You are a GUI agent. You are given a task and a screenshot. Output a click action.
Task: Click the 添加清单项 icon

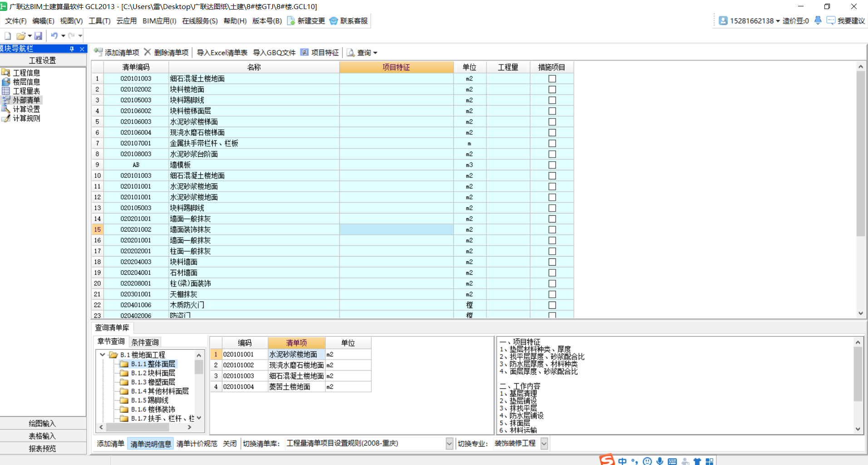pyautogui.click(x=98, y=52)
